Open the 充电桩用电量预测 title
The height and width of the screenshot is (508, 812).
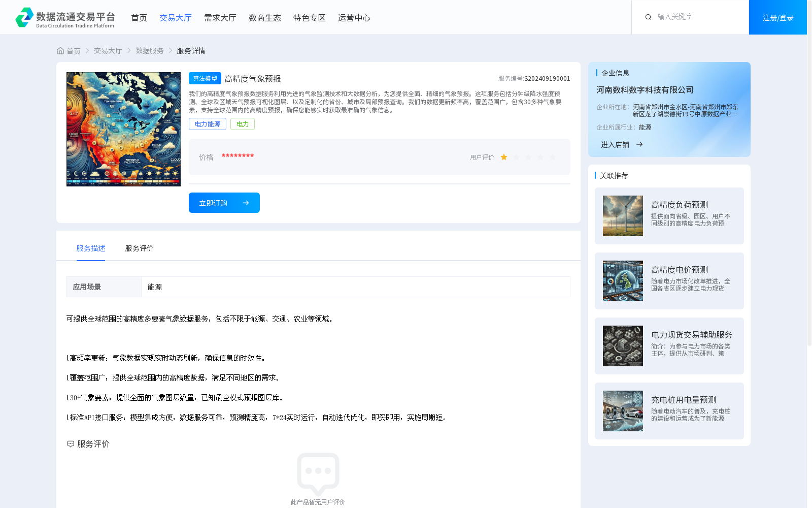click(x=684, y=400)
